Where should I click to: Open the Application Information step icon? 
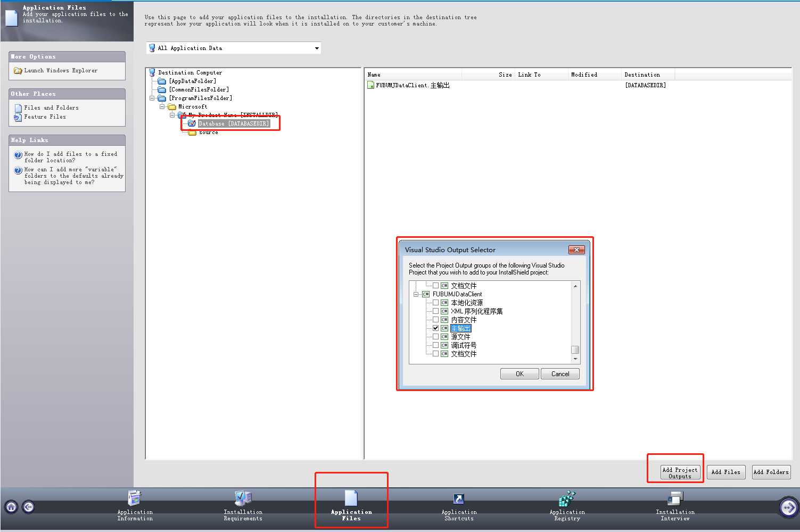pos(135,498)
